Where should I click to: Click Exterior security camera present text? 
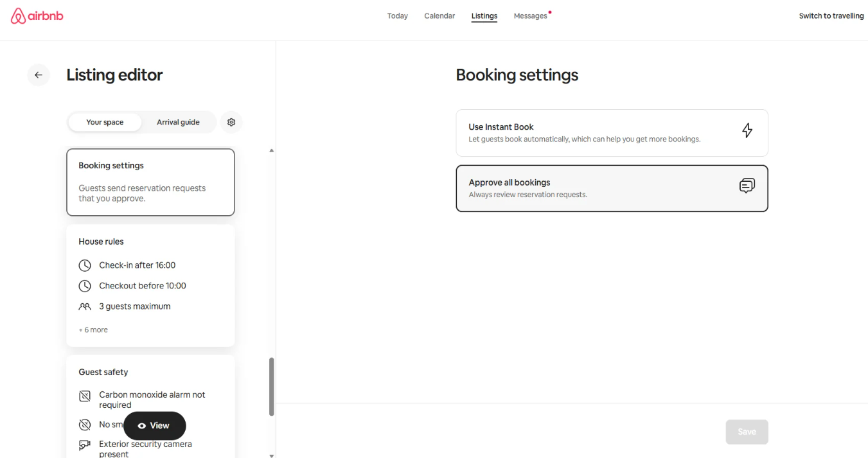145,449
